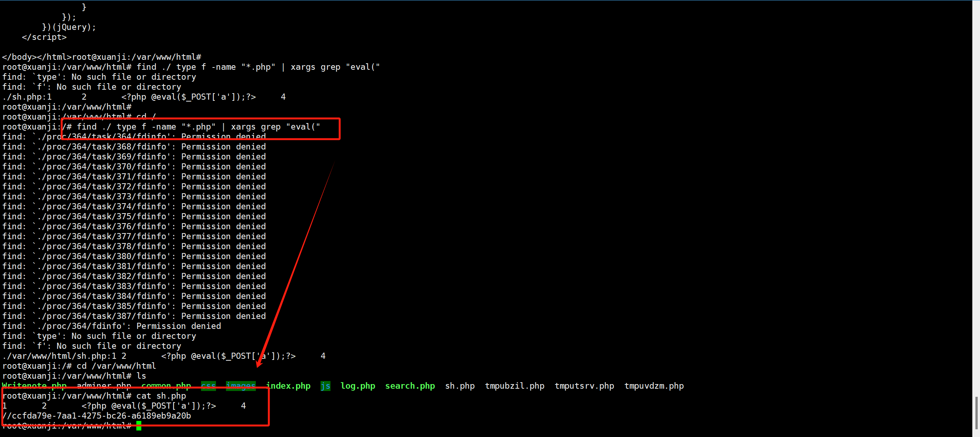Click the empty scrollbar track above the thumb
The image size is (980, 437).
coord(976,192)
